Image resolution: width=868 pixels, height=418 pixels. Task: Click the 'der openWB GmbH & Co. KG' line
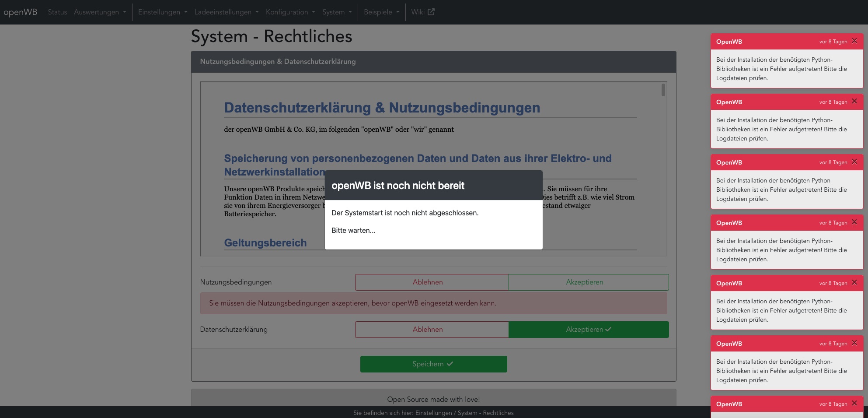339,130
